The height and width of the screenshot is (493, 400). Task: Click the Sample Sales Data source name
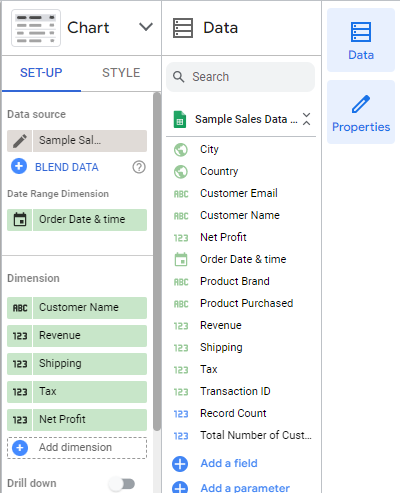pyautogui.click(x=246, y=119)
